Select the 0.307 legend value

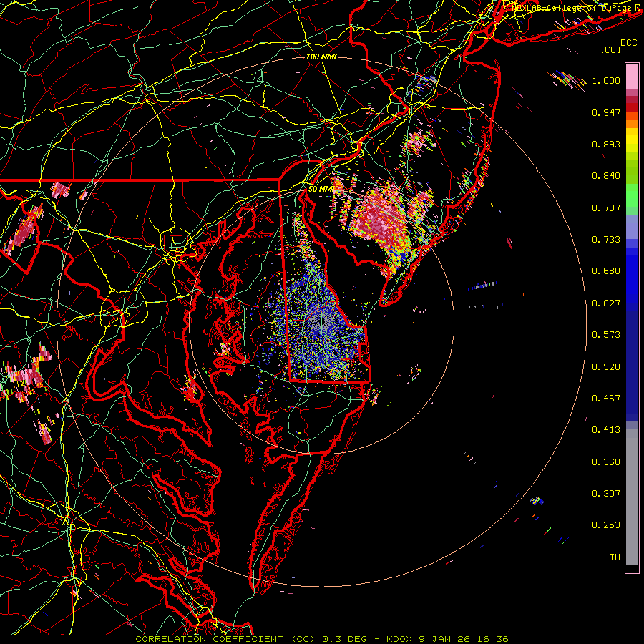click(x=606, y=494)
